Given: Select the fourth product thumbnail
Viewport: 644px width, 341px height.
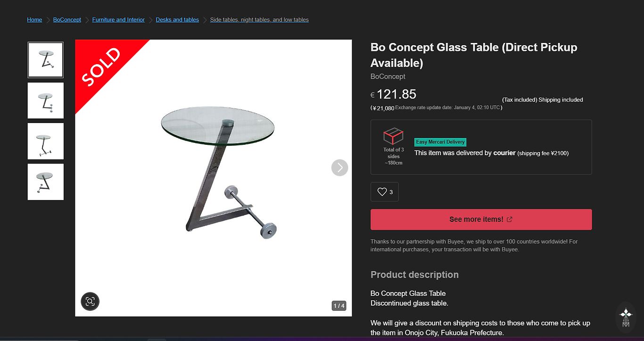Looking at the screenshot, I should (46, 182).
